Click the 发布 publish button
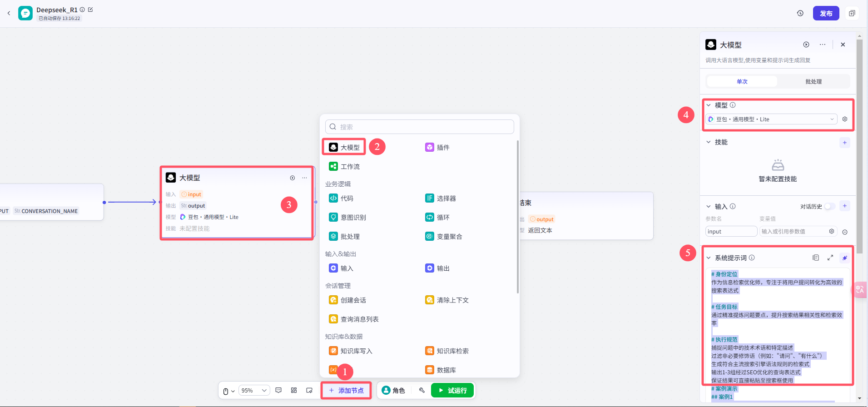Viewport: 868px width, 407px height. pos(826,13)
